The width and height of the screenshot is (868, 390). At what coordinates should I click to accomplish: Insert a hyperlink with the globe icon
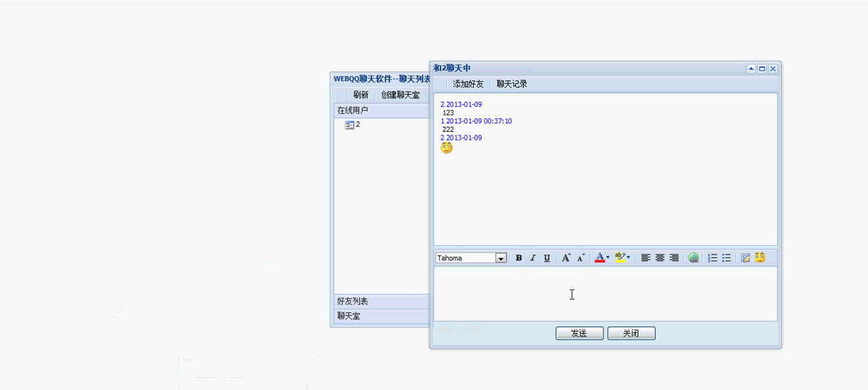(693, 258)
